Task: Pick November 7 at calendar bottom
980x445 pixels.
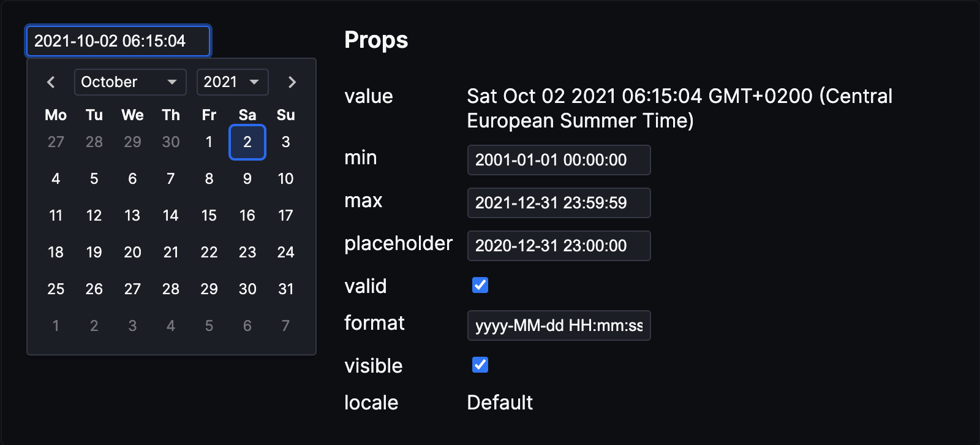Action: click(x=285, y=326)
